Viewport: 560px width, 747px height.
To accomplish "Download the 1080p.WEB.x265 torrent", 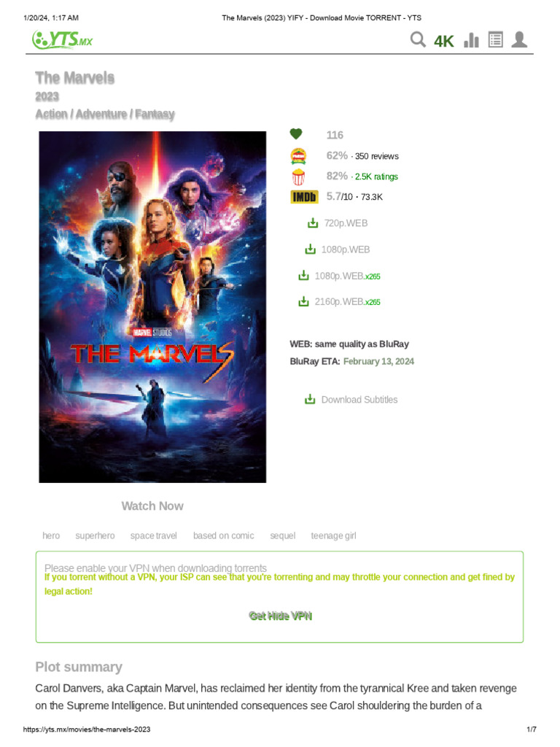I will click(x=339, y=276).
